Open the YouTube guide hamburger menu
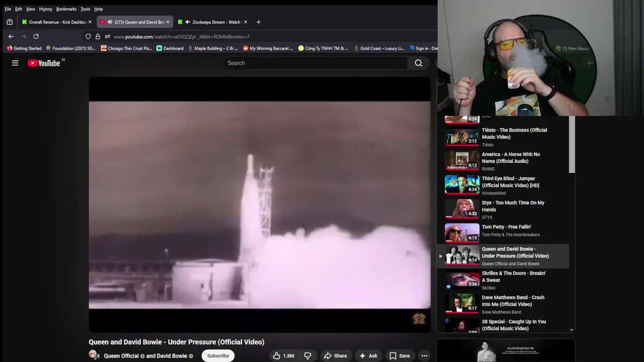 pyautogui.click(x=15, y=63)
